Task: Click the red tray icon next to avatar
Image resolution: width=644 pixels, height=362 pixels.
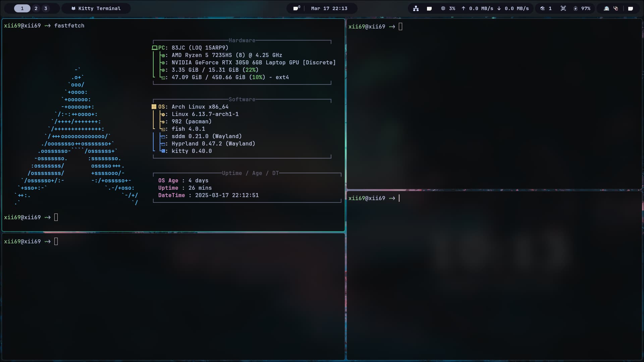Action: [616, 8]
